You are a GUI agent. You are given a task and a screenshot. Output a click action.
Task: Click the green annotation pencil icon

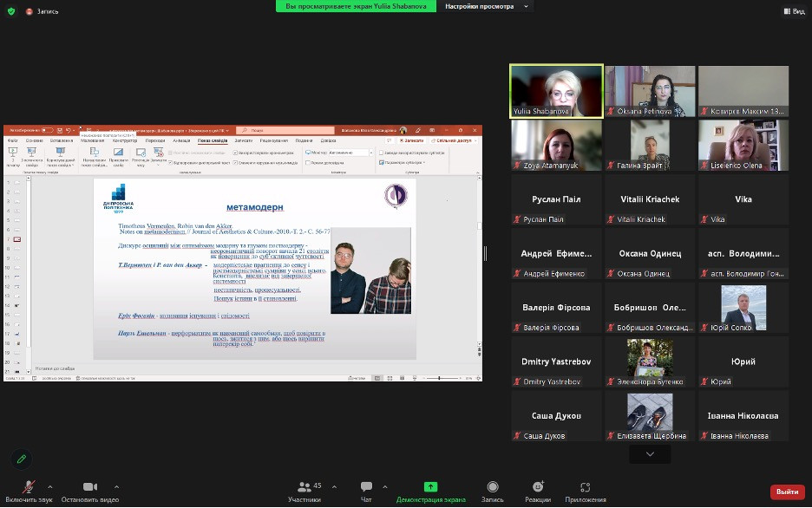pyautogui.click(x=22, y=459)
